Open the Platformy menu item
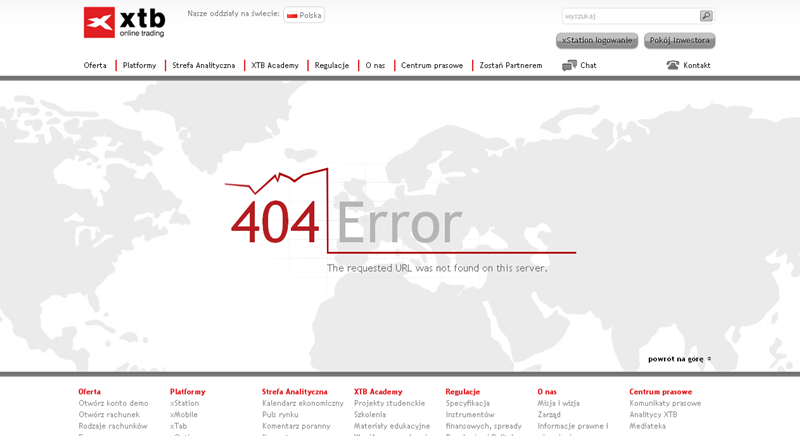The image size is (800, 436). tap(139, 66)
